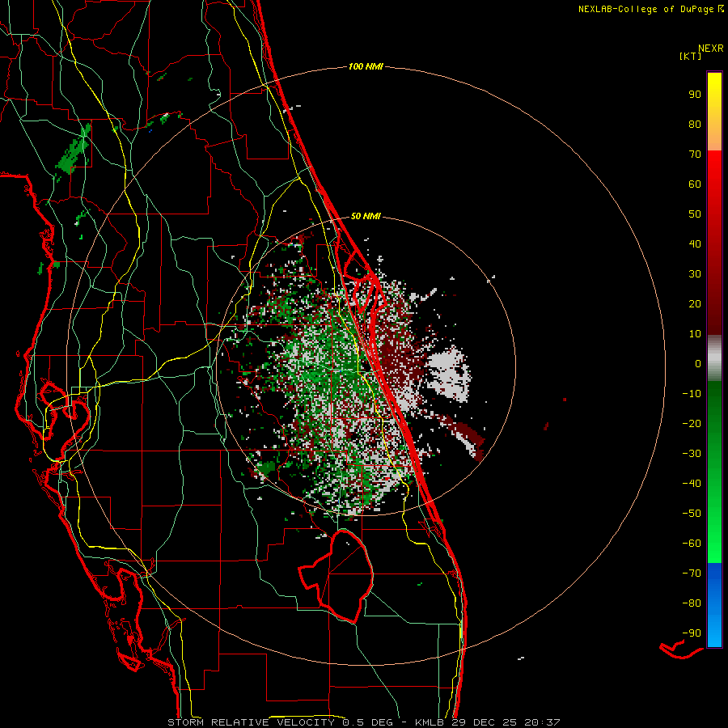Viewport: 728px width, 728px height.
Task: Click the 90 value on the velocity scale
Action: [695, 95]
